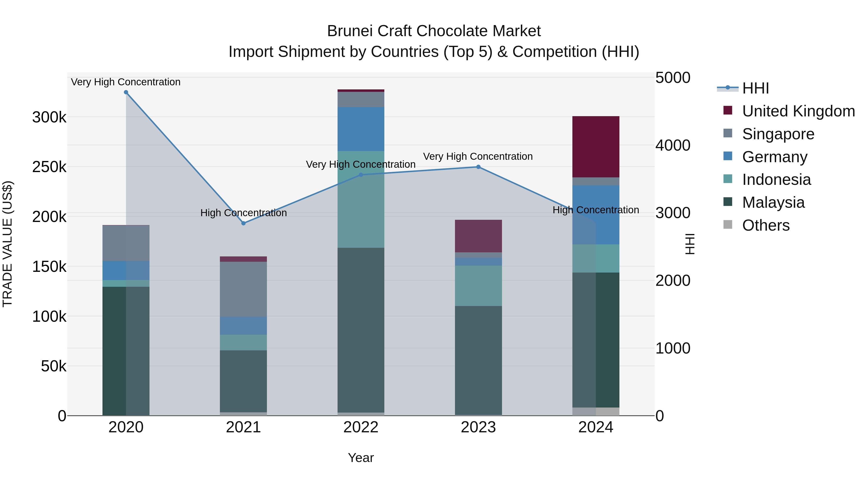Screen dimensions: 868x488
Task: Select the 2023 HHI data point
Action: point(478,167)
